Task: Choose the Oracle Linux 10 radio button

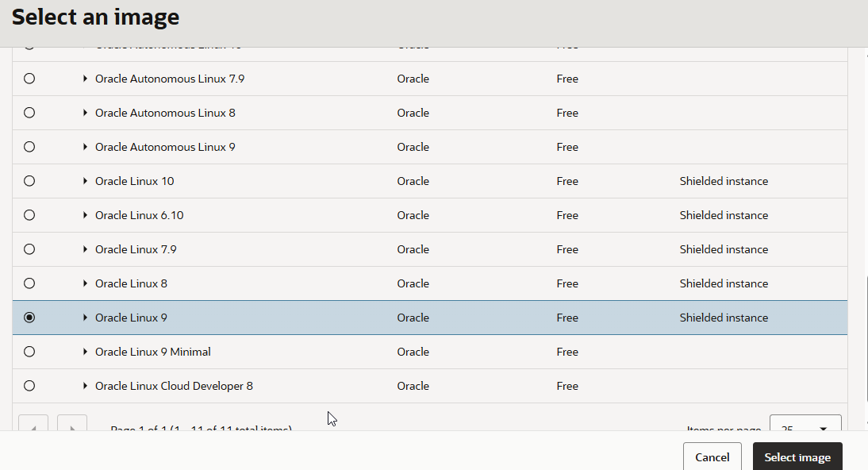Action: (29, 181)
